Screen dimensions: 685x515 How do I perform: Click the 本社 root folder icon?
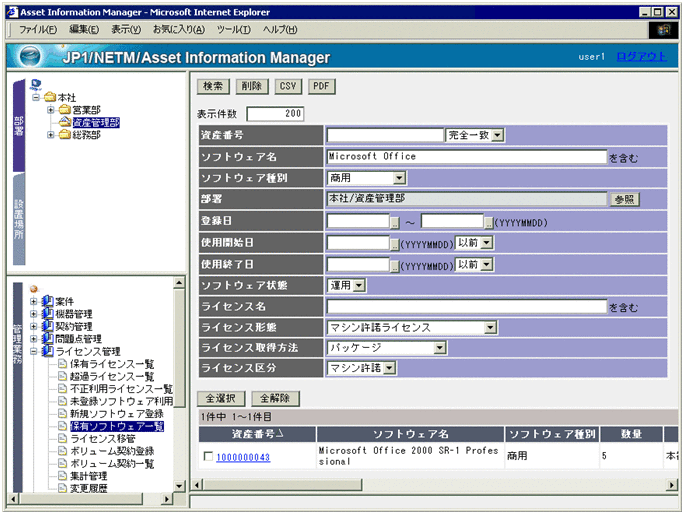[49, 96]
